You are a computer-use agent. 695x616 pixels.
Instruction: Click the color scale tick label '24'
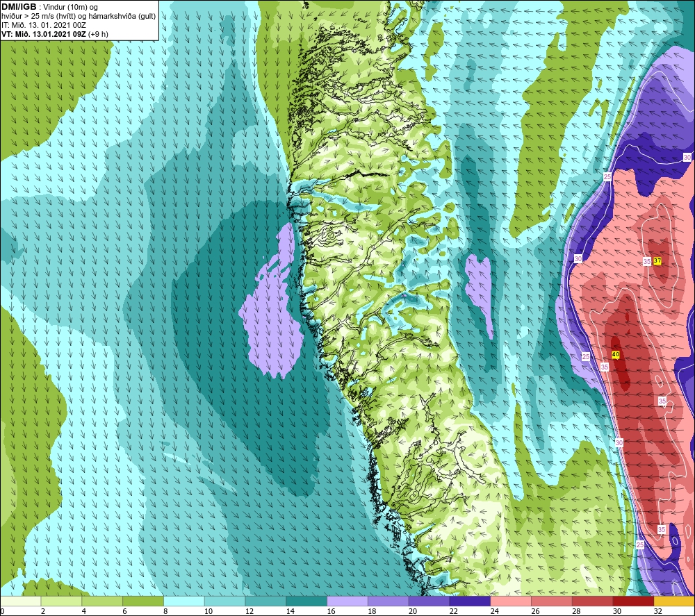pos(494,612)
